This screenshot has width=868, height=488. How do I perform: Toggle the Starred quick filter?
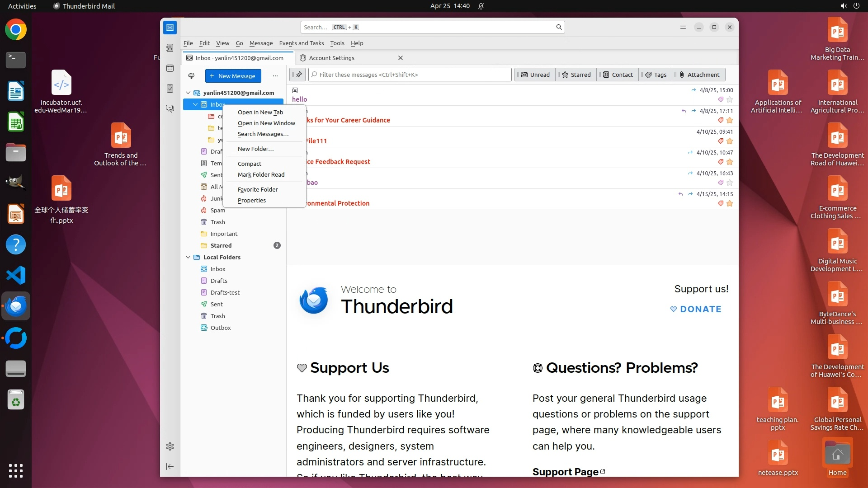[576, 75]
